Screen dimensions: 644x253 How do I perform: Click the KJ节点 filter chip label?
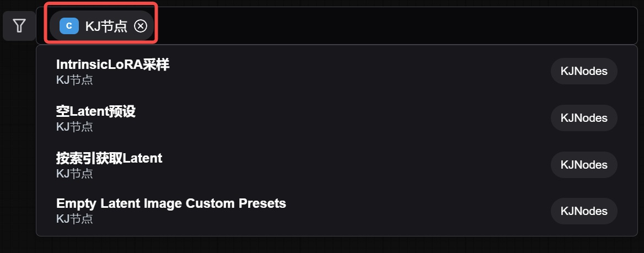(106, 26)
